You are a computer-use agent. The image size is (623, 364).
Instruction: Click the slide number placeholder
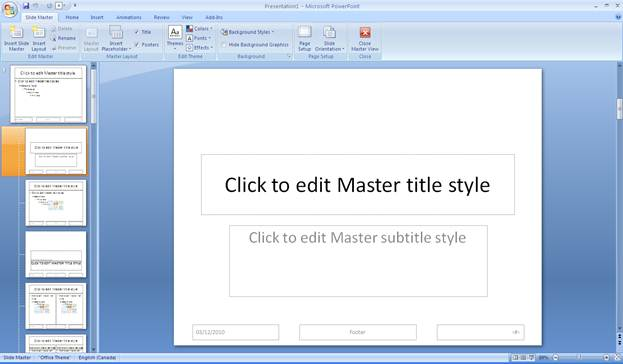point(480,332)
